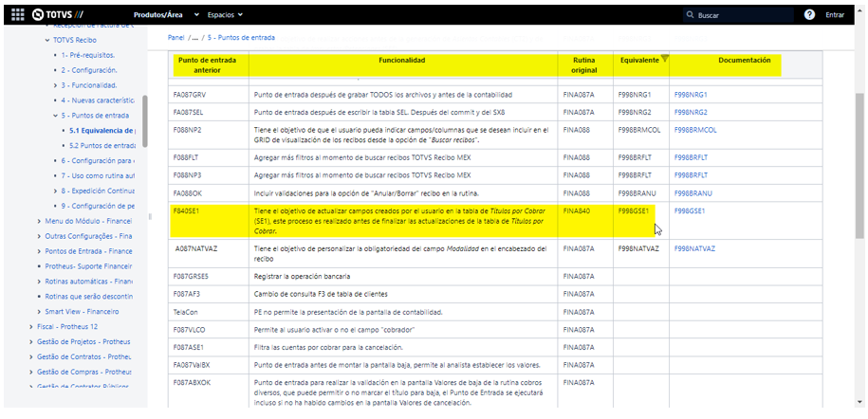Select the FA087GRV cell

(209, 95)
